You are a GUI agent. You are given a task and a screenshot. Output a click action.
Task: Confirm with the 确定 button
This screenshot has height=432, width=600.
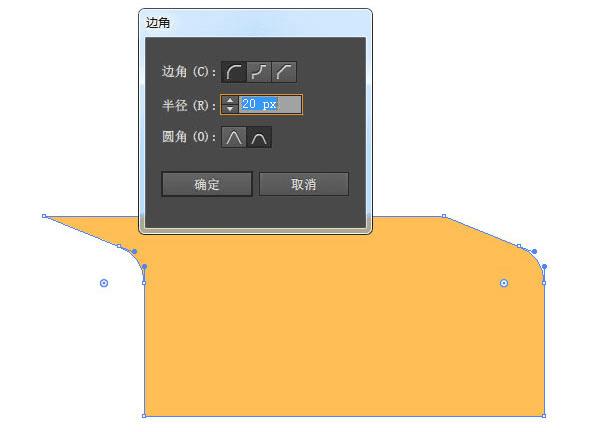[207, 184]
